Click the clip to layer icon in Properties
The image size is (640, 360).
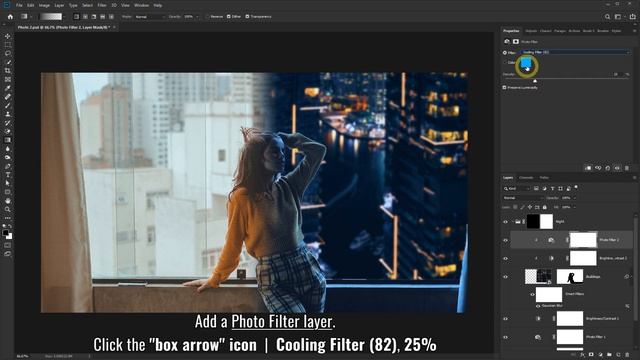click(x=588, y=168)
